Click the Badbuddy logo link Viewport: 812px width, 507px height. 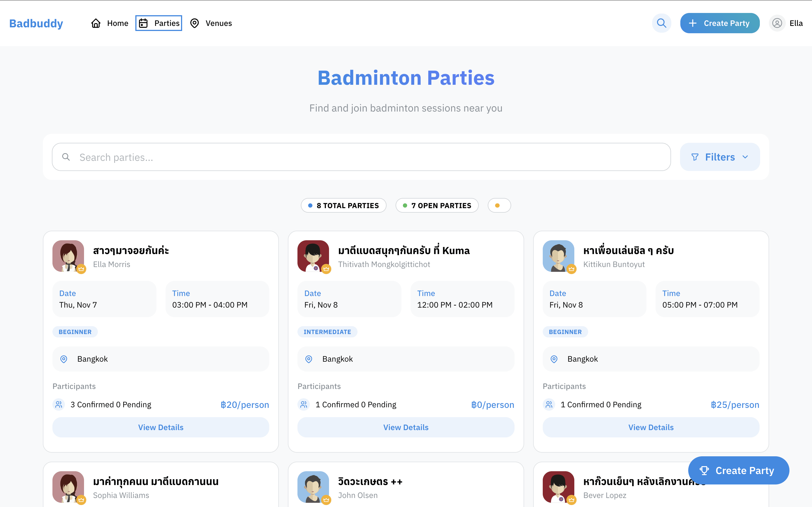click(x=36, y=23)
